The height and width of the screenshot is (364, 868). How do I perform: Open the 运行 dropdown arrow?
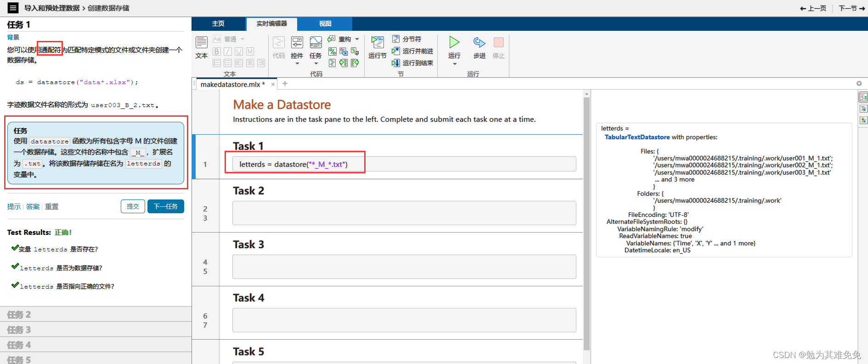click(455, 64)
